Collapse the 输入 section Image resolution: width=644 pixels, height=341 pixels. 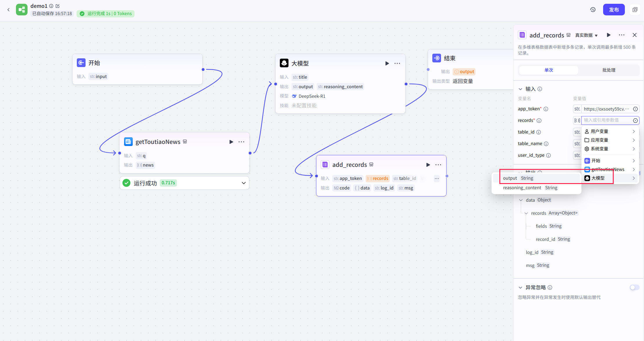[520, 89]
